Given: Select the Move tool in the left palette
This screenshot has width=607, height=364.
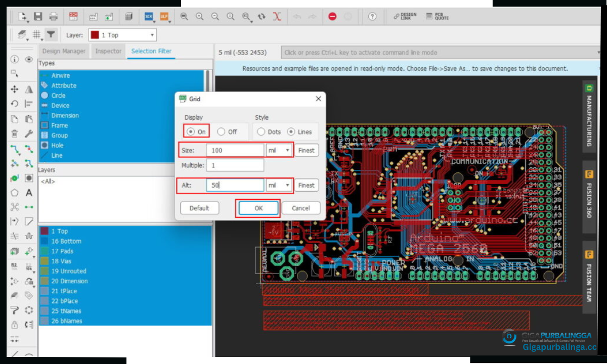Looking at the screenshot, I should 15,89.
